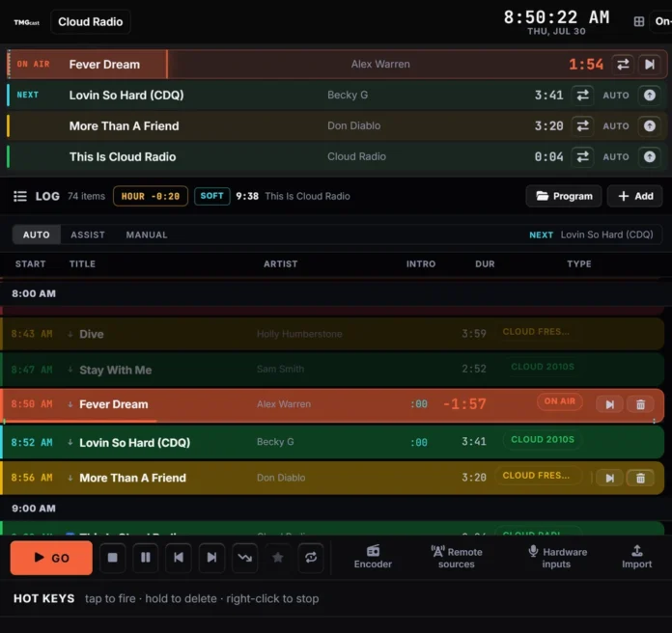Click the swap icon for Lovin So Hard (CDQ) in the queue
The image size is (672, 633).
coord(582,96)
